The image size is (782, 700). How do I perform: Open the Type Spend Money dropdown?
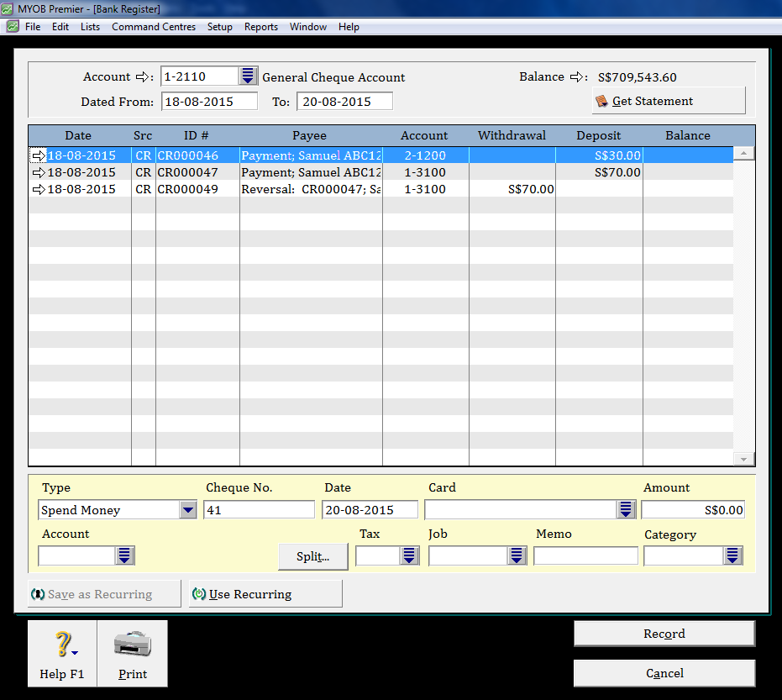click(187, 510)
